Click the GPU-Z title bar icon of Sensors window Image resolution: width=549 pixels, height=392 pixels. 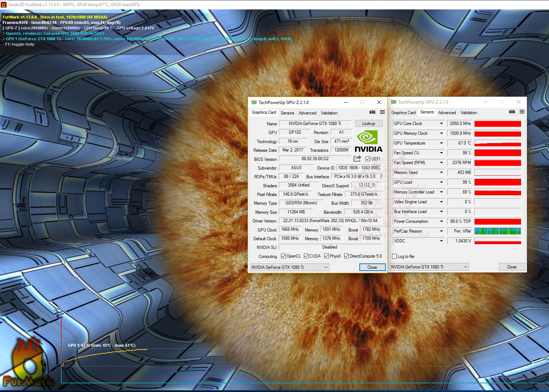pos(393,102)
